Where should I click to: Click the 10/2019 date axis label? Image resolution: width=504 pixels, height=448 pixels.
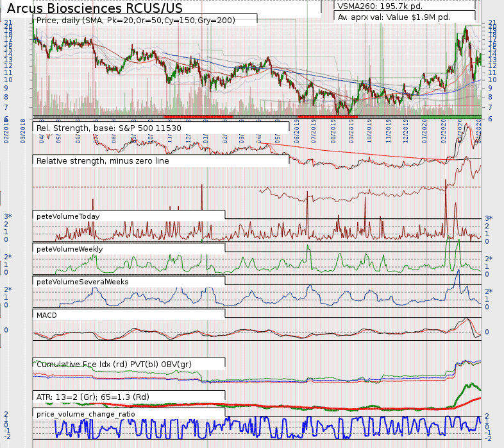[369, 131]
